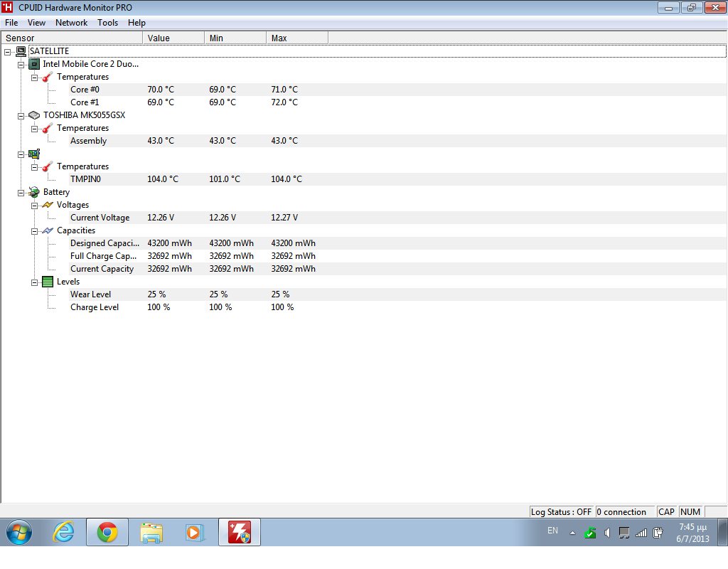Click the 72.0 °C Core #1 max

[x=284, y=102]
